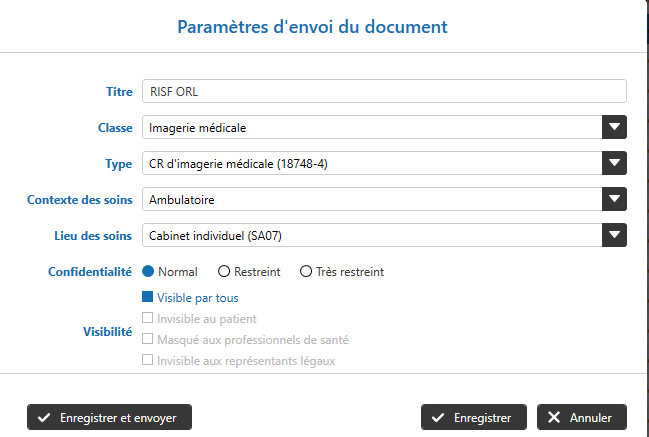Viewport: 649px width, 437px height.
Task: Set confidentiality to Très restreint
Action: pyautogui.click(x=306, y=271)
